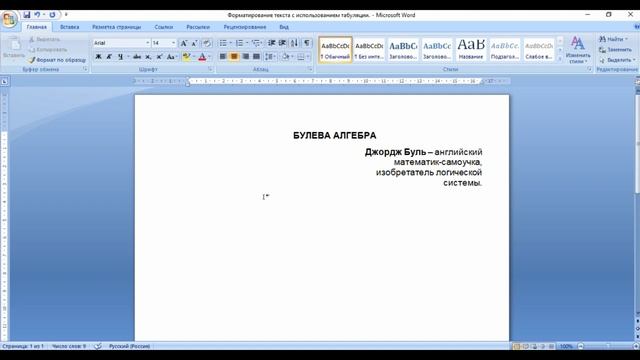Open the Change Case dropdown
The width and height of the screenshot is (640, 360).
point(172,57)
